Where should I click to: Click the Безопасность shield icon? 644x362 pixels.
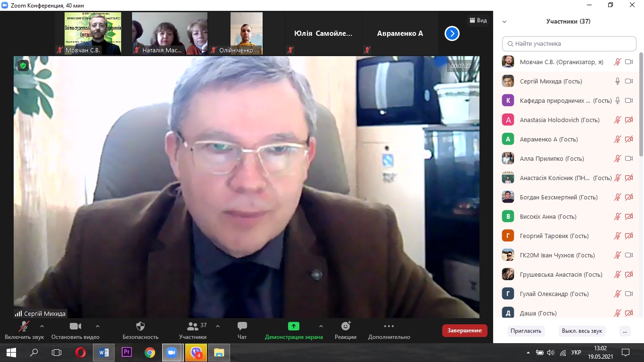(x=140, y=326)
